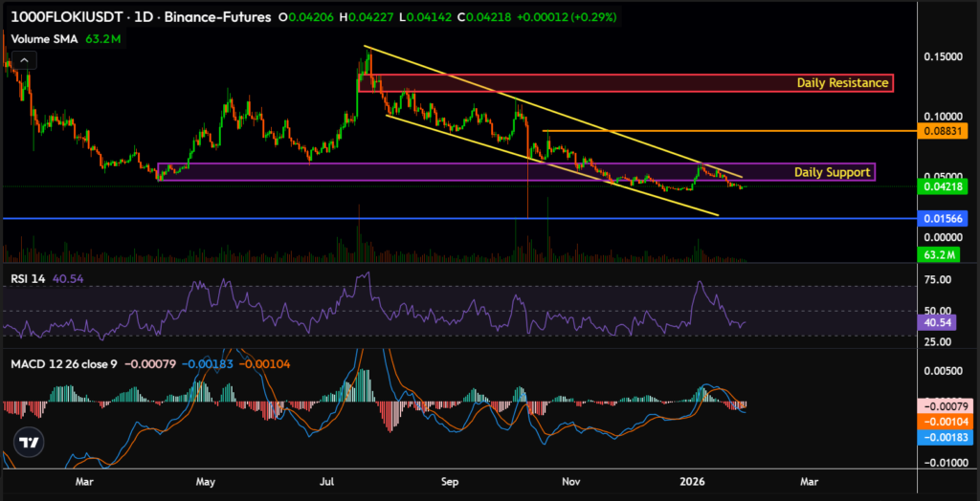980x501 pixels.
Task: Click the May label on time axis
Action: [205, 482]
